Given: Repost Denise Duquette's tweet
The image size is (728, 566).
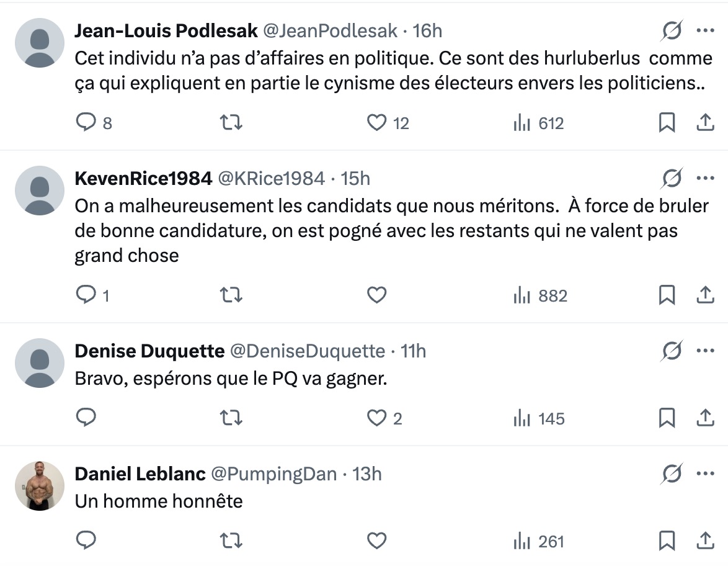Looking at the screenshot, I should click(231, 418).
